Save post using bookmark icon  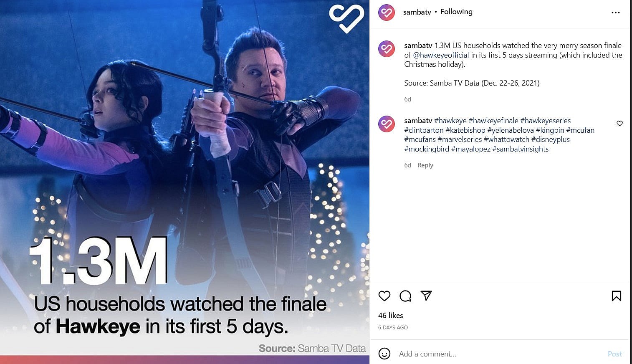(x=616, y=296)
